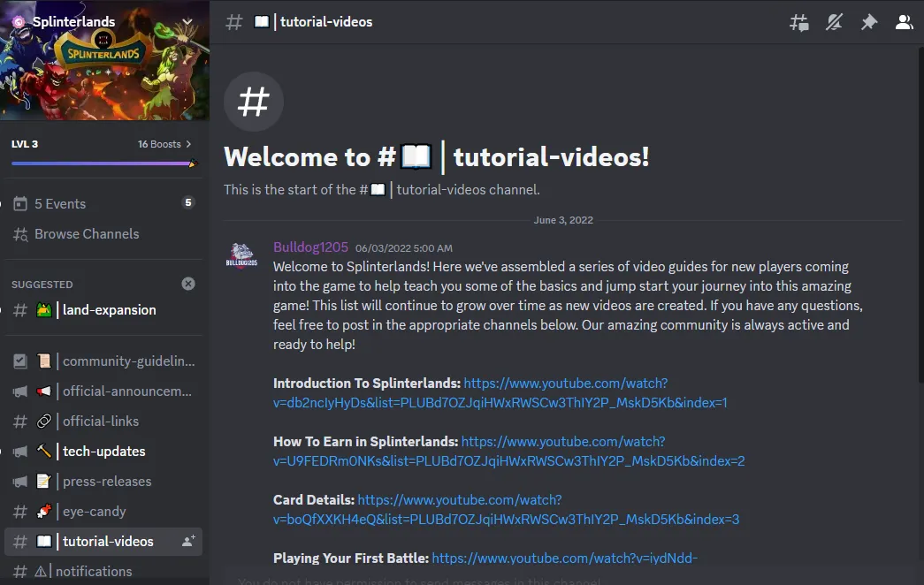Open the land-expansion channel

point(104,310)
